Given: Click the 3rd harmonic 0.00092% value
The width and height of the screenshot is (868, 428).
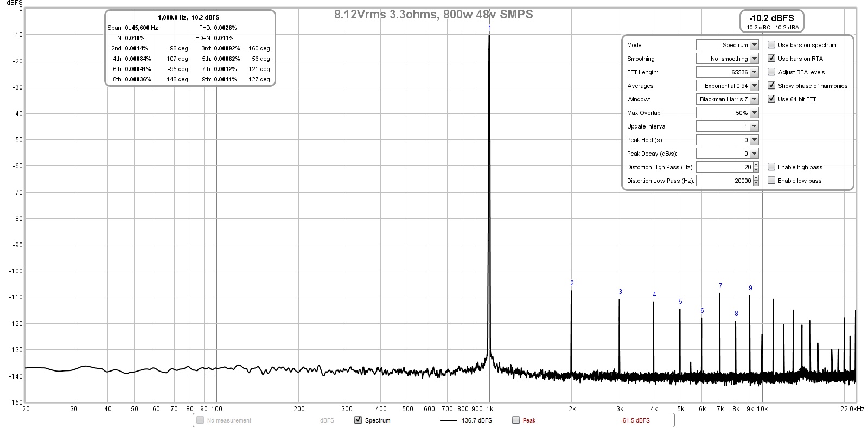Looking at the screenshot, I should click(227, 48).
